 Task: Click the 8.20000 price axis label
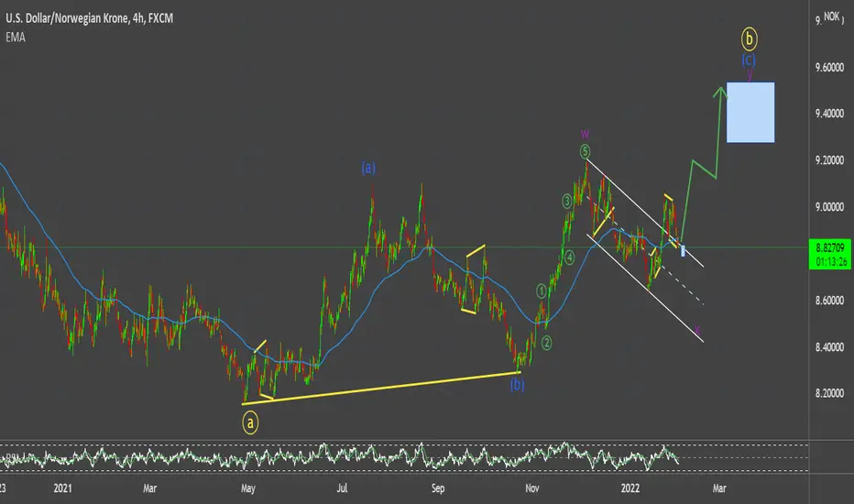829,393
